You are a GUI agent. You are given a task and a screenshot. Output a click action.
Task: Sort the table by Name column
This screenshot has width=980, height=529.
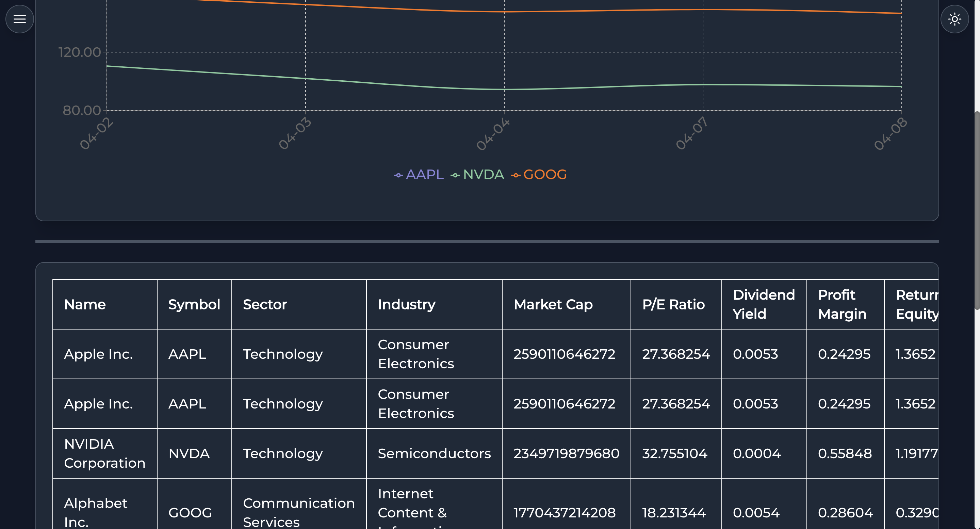pos(85,304)
